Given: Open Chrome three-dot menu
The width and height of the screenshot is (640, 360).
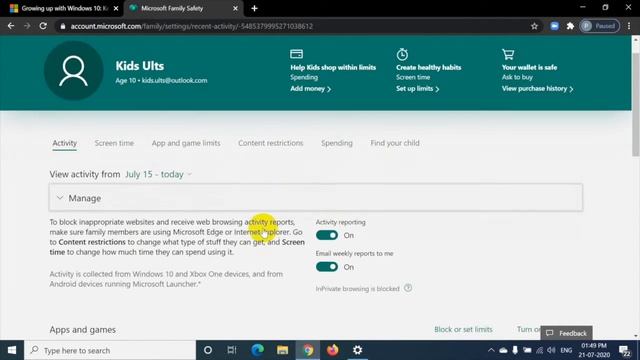Looking at the screenshot, I should [629, 26].
